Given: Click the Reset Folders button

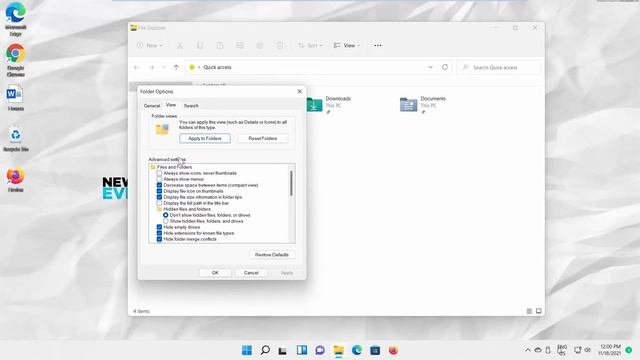Looking at the screenshot, I should coord(263,138).
